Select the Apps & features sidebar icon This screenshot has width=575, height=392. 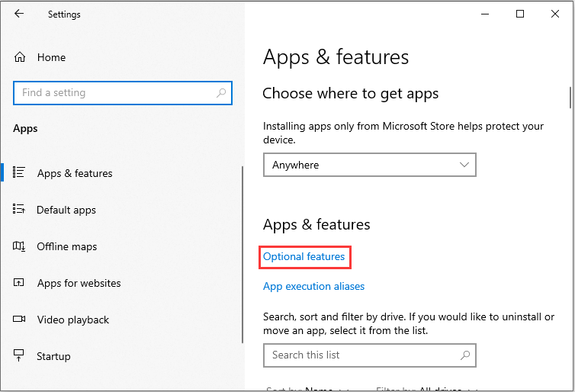(x=20, y=173)
